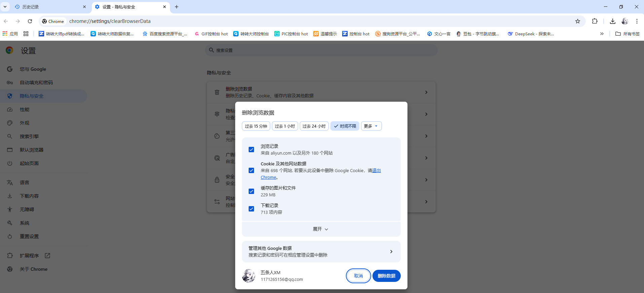Click the address bar URL
Screen dimensions: 644x293
pos(110,21)
